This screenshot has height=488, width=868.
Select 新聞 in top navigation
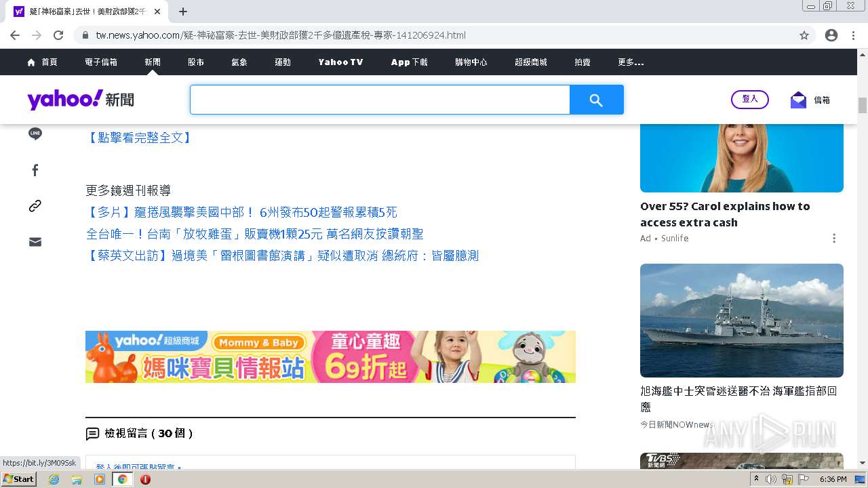coord(153,62)
